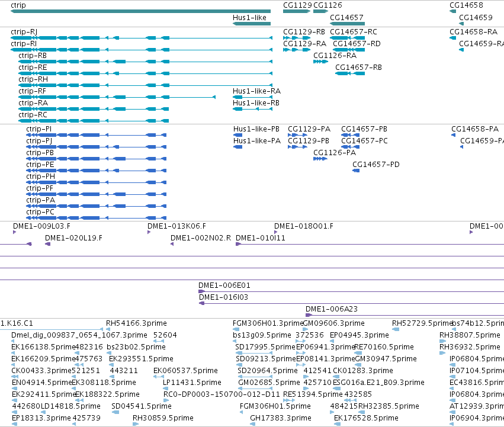Select EST GM09606.3prime
This screenshot has width=504, height=427.
pos(334,323)
